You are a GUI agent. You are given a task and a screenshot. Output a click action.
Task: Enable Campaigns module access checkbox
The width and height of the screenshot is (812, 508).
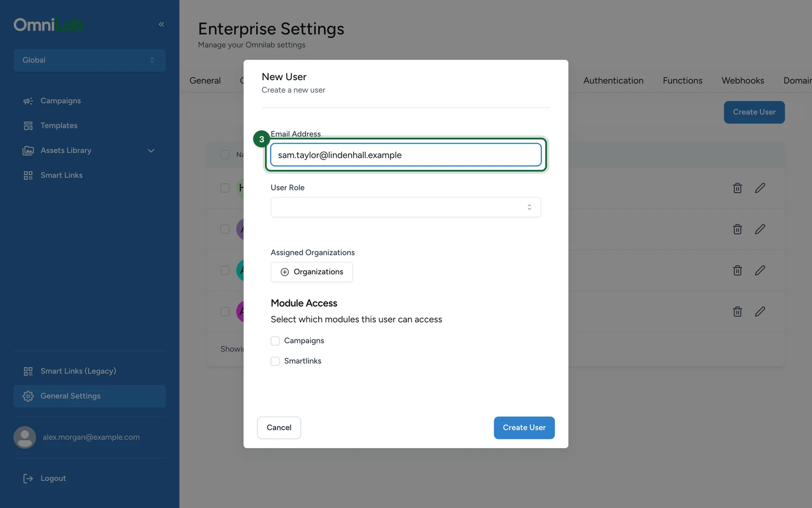coord(275,341)
